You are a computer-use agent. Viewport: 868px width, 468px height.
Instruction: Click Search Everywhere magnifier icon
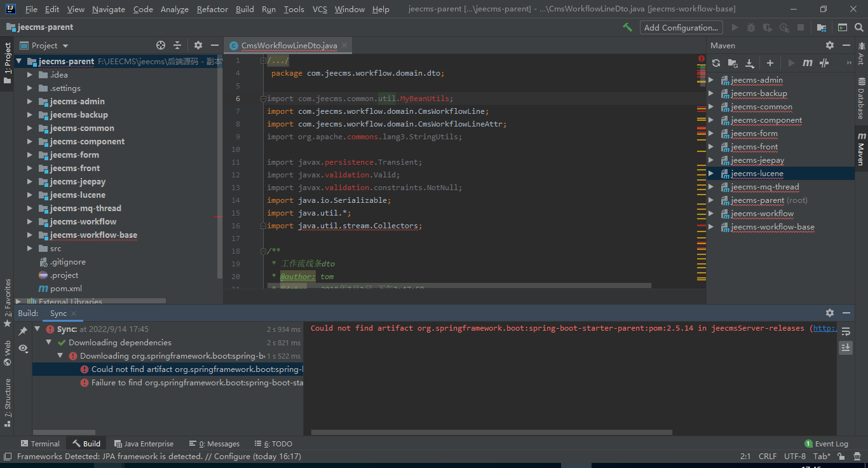coord(859,27)
